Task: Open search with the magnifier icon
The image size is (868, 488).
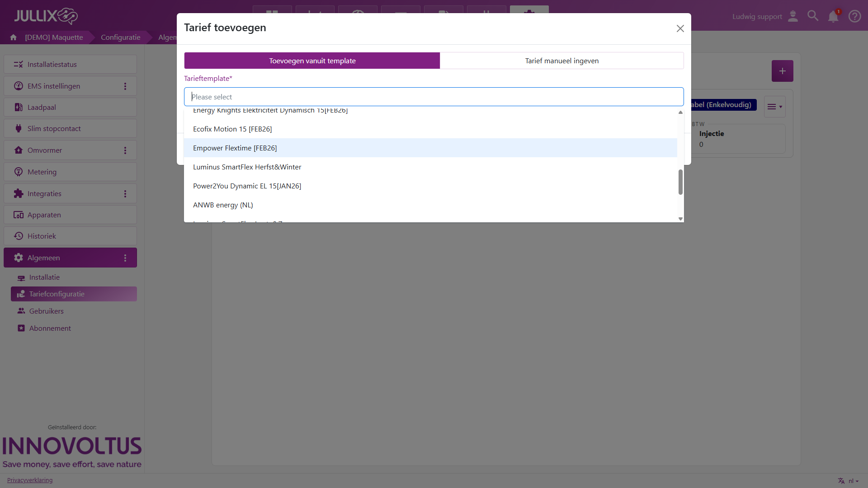Action: click(x=812, y=16)
